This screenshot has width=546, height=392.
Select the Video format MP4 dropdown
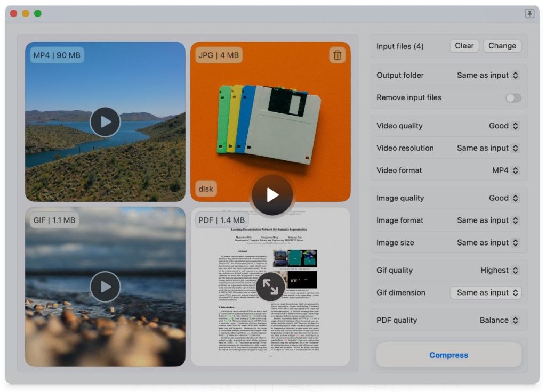(x=505, y=171)
